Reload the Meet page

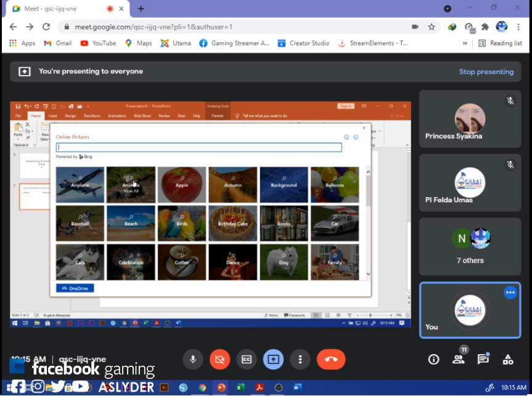point(46,27)
